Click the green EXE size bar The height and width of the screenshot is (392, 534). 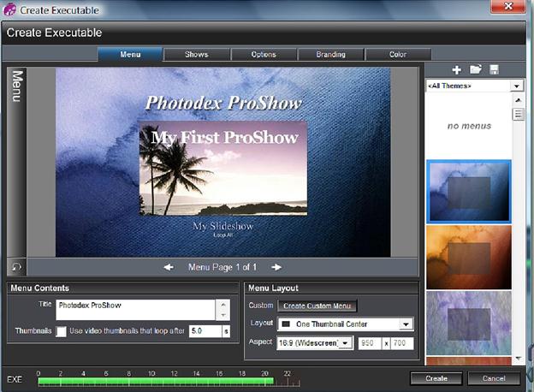tap(156, 382)
